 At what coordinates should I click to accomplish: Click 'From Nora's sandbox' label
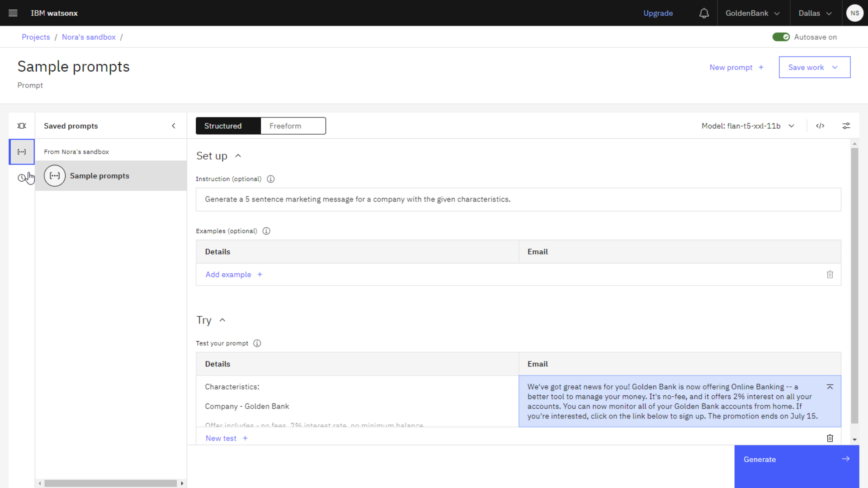point(76,152)
